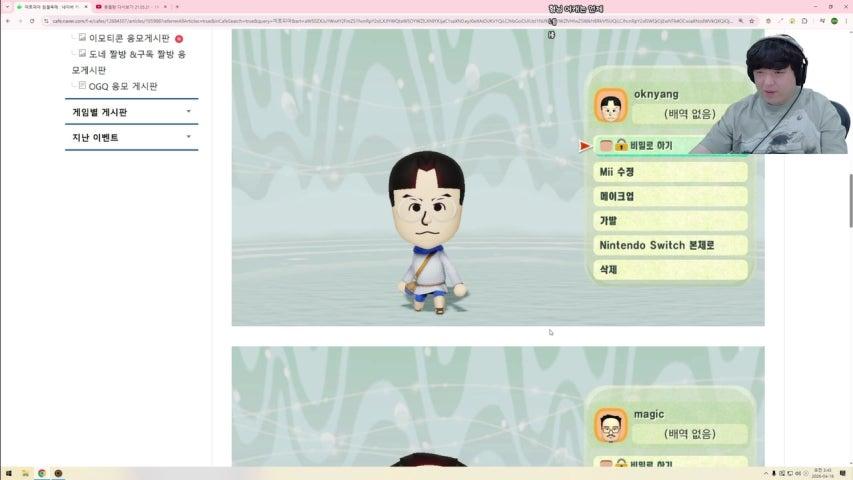This screenshot has width=853, height=480.
Task: Open Chrome from the taskbar
Action: [x=41, y=473]
